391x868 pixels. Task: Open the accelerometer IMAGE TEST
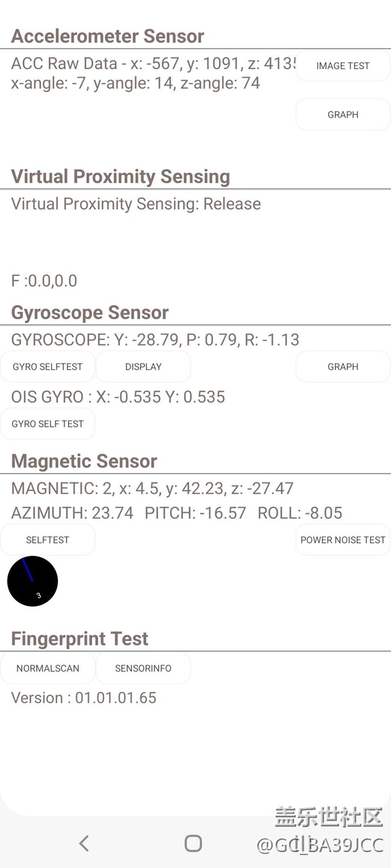343,66
